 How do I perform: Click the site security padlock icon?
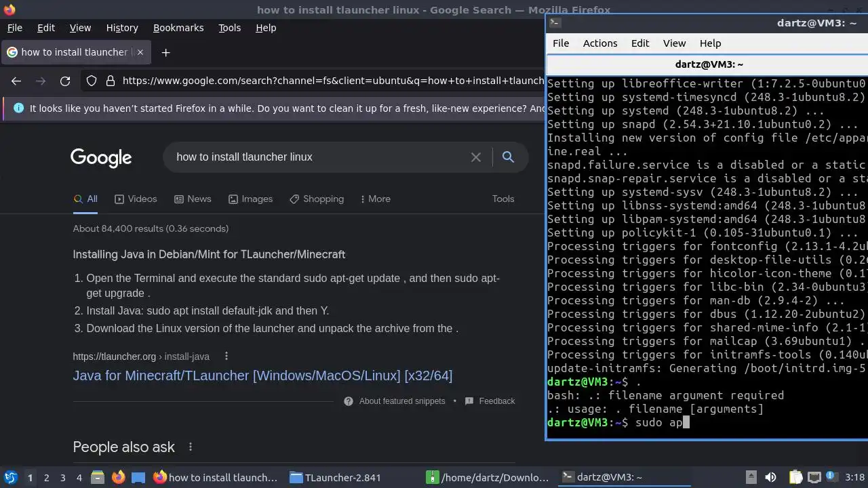click(111, 81)
